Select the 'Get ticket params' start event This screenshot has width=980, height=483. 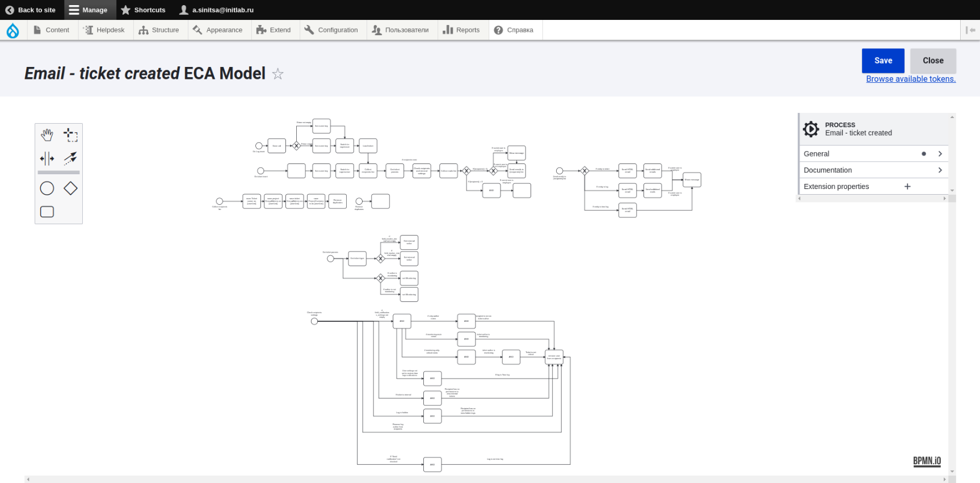tap(330, 259)
